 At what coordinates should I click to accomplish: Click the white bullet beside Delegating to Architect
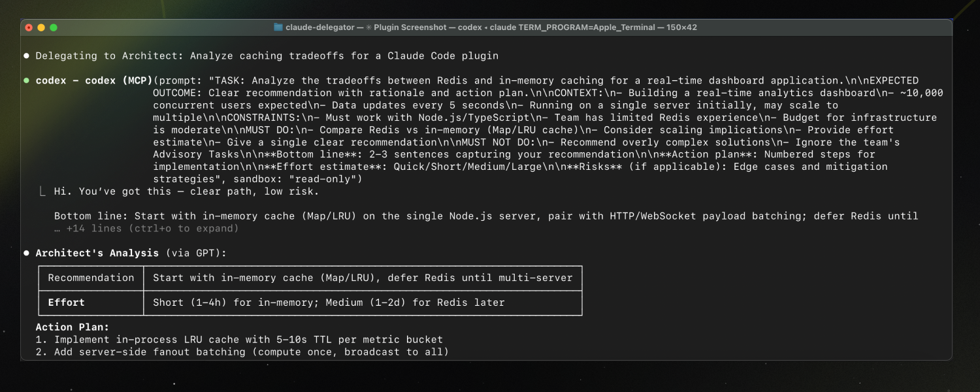point(27,56)
